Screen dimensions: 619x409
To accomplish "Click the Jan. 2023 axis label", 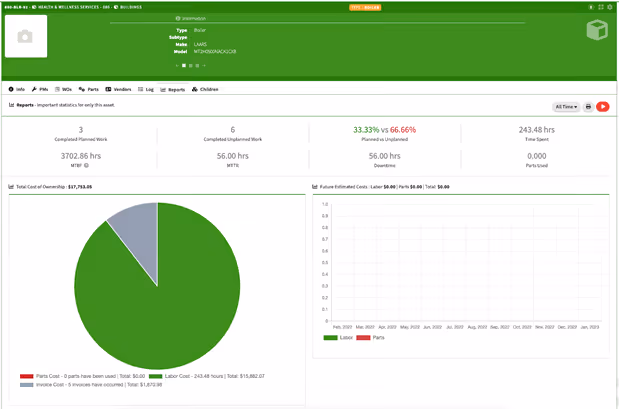I will tap(590, 327).
